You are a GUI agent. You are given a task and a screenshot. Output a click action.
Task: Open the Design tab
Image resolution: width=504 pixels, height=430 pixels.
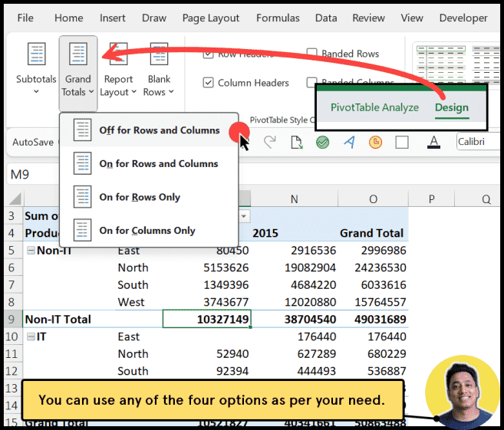tap(451, 107)
